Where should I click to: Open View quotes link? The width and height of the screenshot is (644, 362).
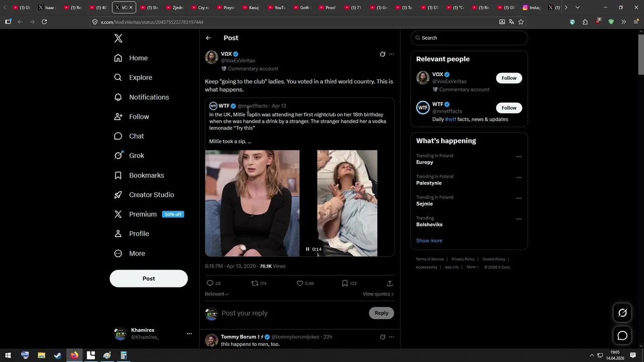pos(378,294)
